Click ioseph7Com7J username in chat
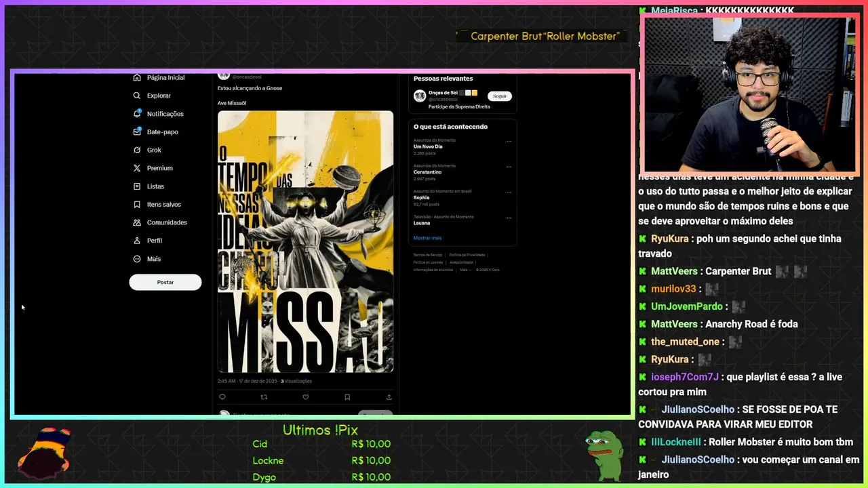 pyautogui.click(x=684, y=377)
